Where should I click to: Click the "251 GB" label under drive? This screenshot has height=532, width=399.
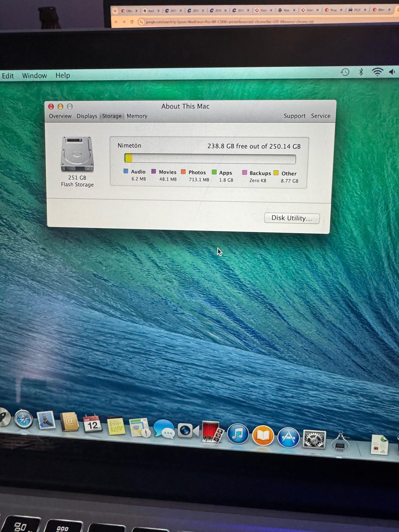coord(77,177)
